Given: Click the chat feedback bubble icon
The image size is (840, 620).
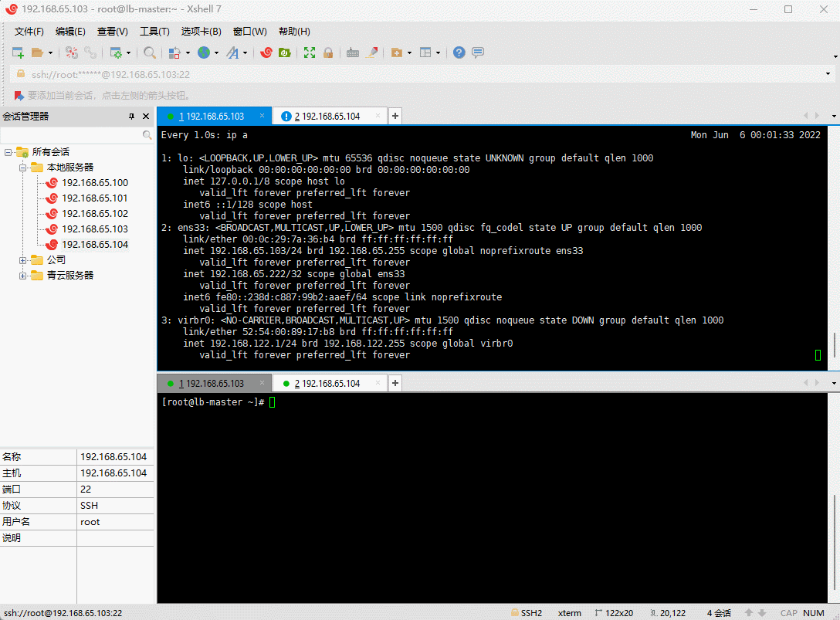Looking at the screenshot, I should click(x=478, y=53).
